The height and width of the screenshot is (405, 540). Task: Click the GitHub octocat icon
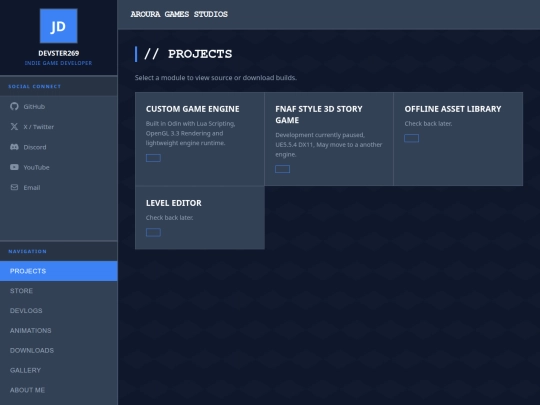tap(14, 106)
